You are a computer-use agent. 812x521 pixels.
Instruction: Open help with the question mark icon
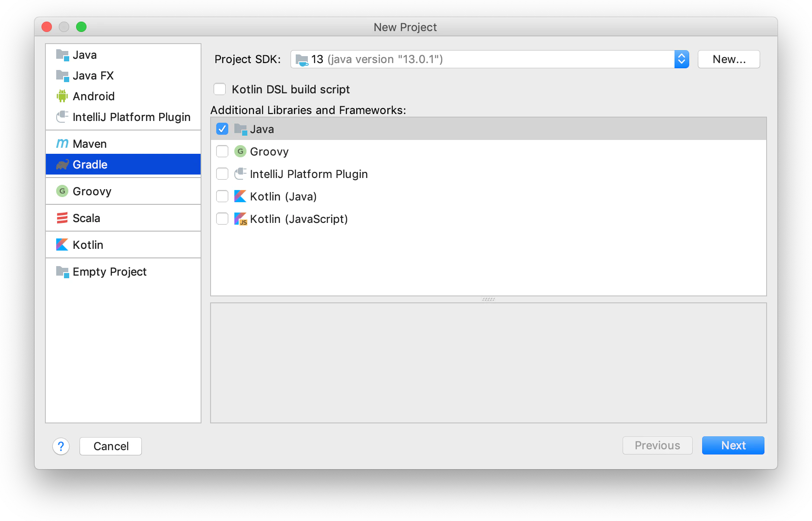point(61,446)
